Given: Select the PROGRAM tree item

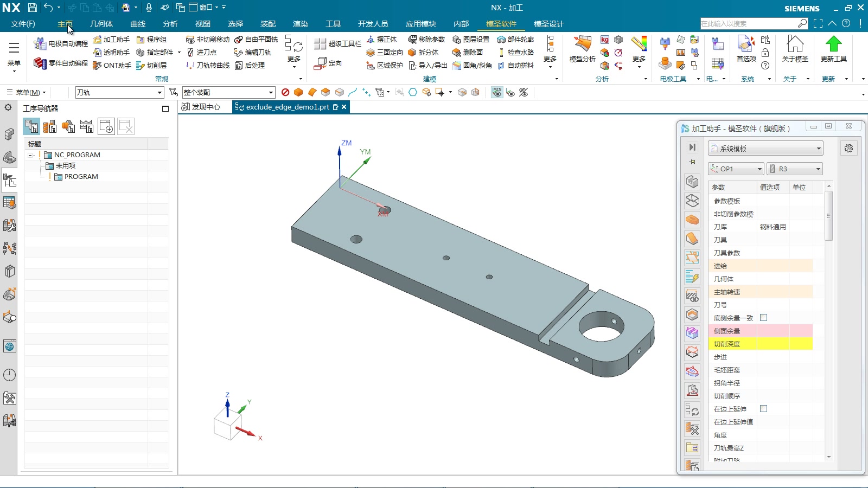Looking at the screenshot, I should tap(81, 177).
